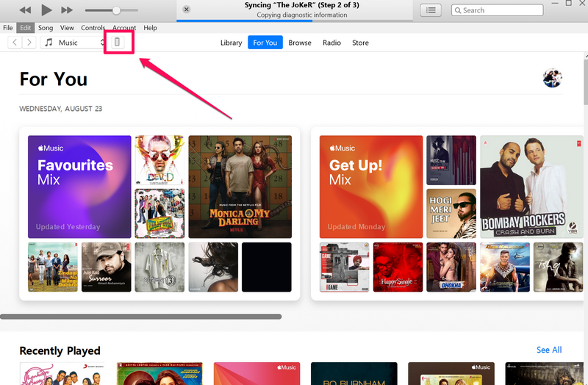Go back with the left arrow

(15, 43)
